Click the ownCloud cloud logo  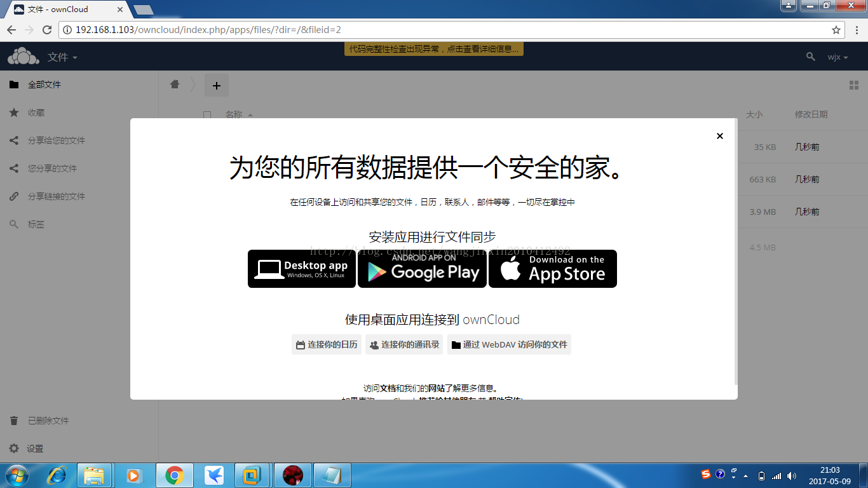click(23, 57)
